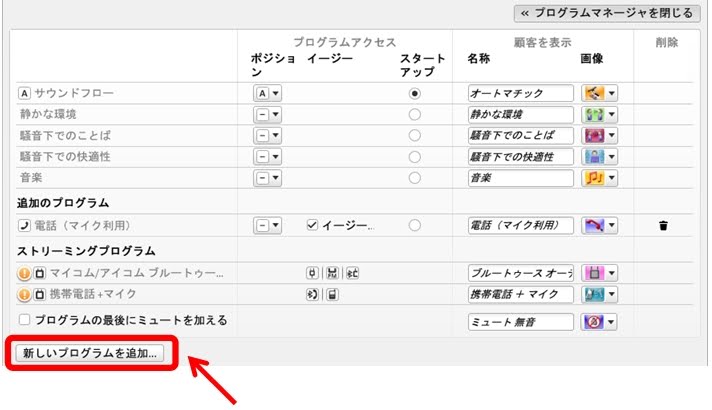Viewport: 712px width, 410px height.
Task: Expand the image dropdown arrow for オートマチック
Action: pyautogui.click(x=612, y=93)
